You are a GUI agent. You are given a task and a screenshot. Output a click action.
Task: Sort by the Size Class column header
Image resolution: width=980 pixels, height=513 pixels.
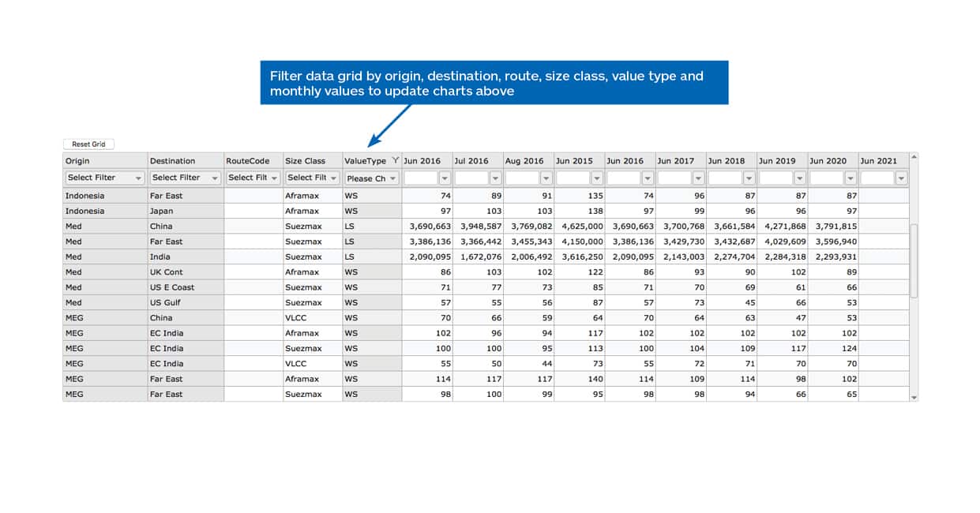[313, 161]
